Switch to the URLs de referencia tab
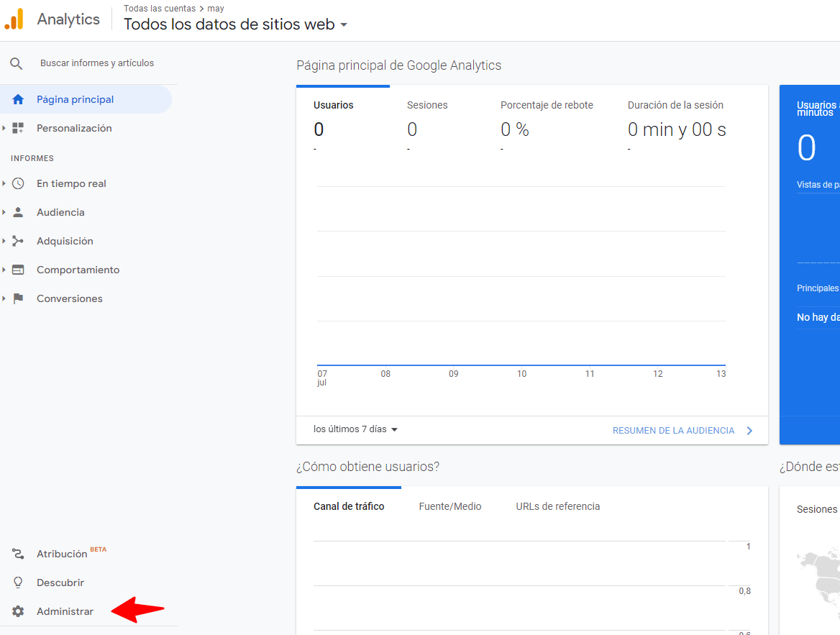This screenshot has height=635, width=840. [557, 506]
